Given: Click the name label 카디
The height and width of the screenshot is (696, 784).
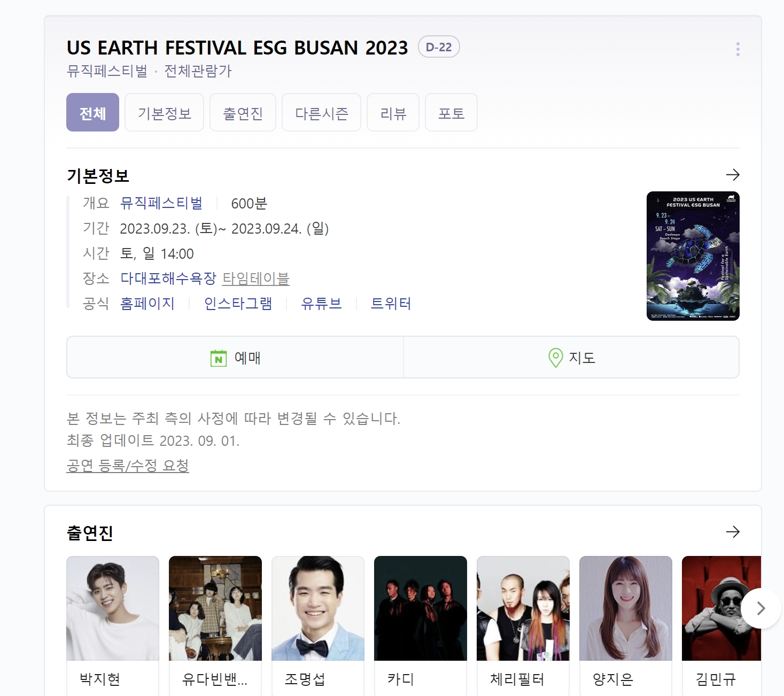Looking at the screenshot, I should pos(401,679).
